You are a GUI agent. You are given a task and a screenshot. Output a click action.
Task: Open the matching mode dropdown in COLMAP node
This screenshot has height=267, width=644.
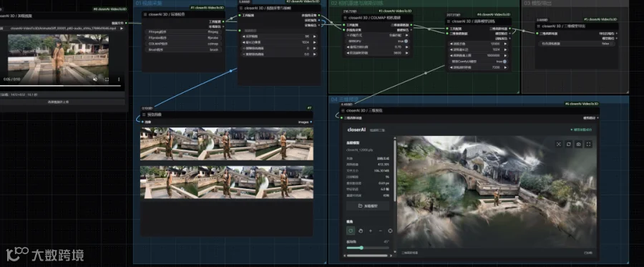click(378, 35)
